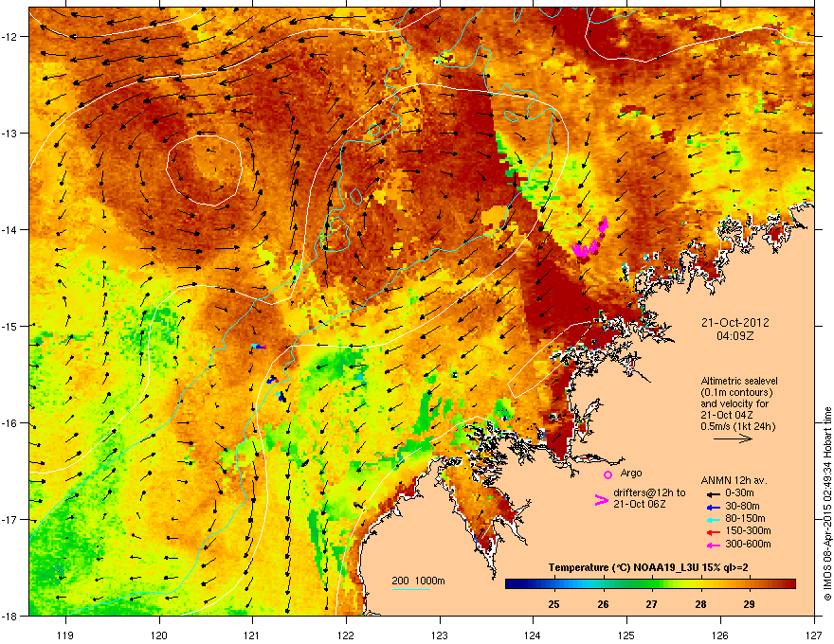Click the '150-300m' depth label
This screenshot has width=834, height=644.
[748, 530]
